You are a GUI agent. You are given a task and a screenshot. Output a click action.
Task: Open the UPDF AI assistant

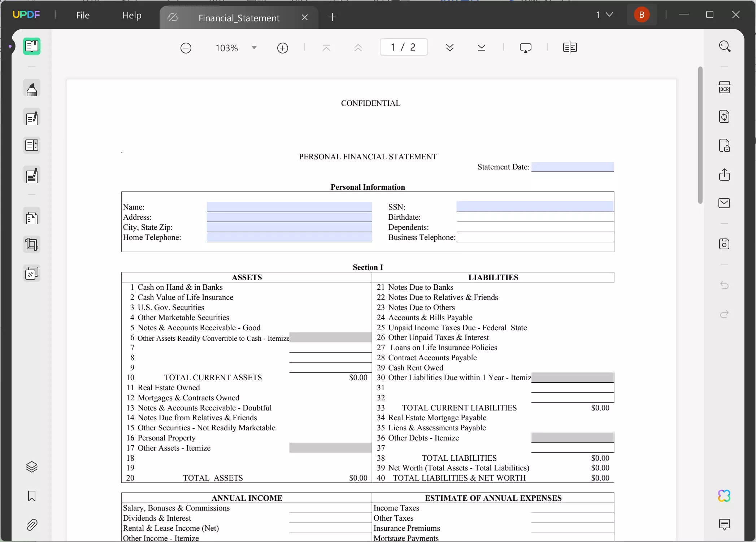724,496
